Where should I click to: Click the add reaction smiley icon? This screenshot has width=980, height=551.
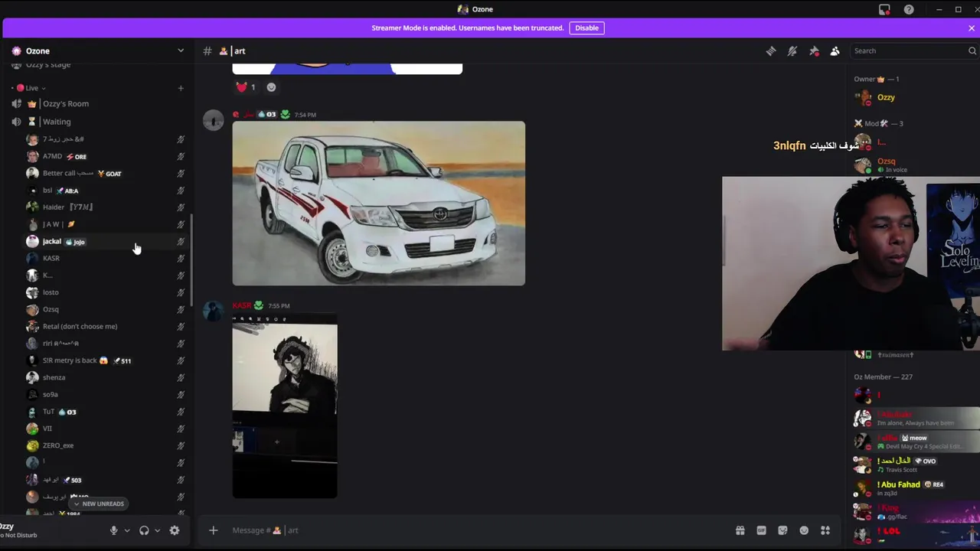(271, 87)
